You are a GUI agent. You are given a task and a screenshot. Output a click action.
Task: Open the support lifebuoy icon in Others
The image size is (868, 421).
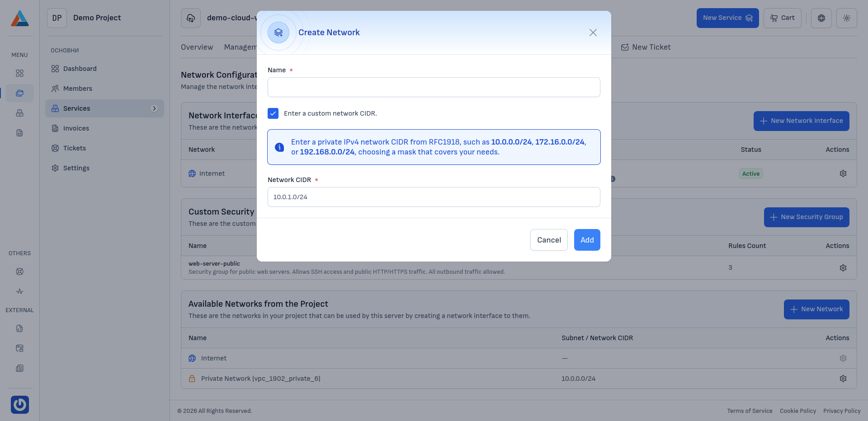tap(20, 271)
